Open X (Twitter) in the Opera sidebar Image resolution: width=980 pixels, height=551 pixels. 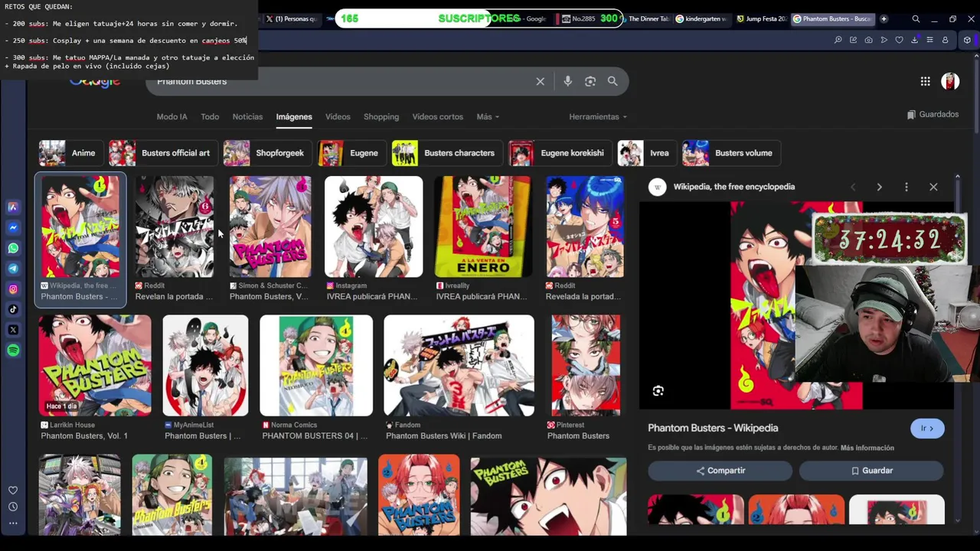point(13,330)
